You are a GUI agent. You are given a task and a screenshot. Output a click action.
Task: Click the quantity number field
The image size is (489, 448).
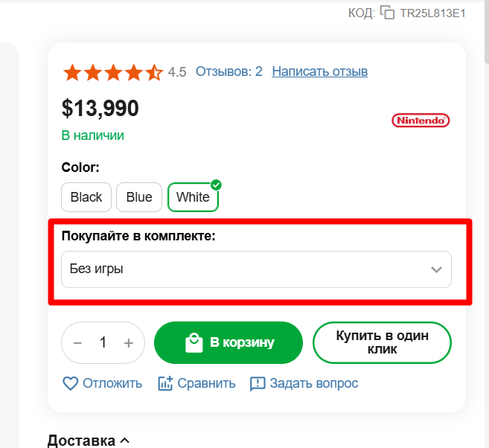tap(103, 342)
